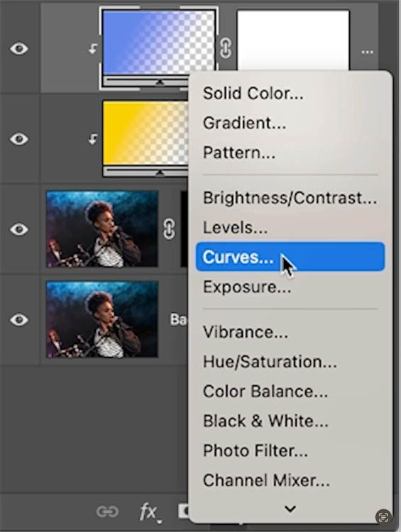This screenshot has height=532, width=401.
Task: Click chain link beside top photo layer
Action: (x=170, y=229)
